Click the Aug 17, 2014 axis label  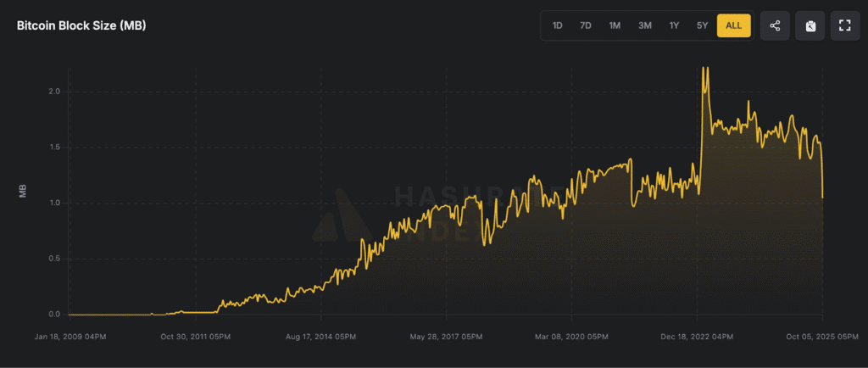pos(321,337)
